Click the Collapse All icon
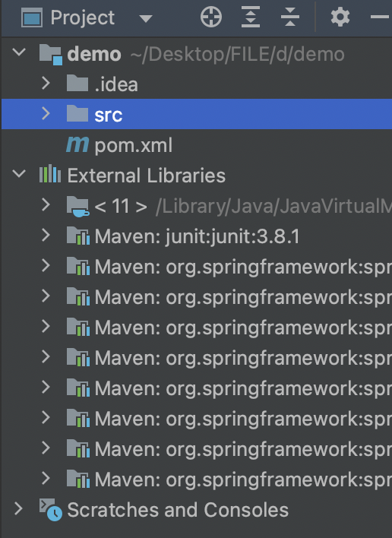The height and width of the screenshot is (538, 392). [x=290, y=17]
